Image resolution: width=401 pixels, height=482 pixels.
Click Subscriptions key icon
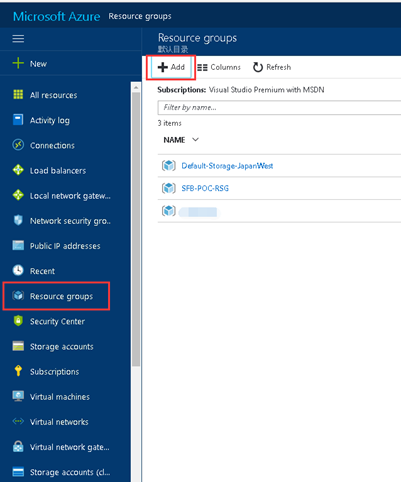[x=18, y=371]
